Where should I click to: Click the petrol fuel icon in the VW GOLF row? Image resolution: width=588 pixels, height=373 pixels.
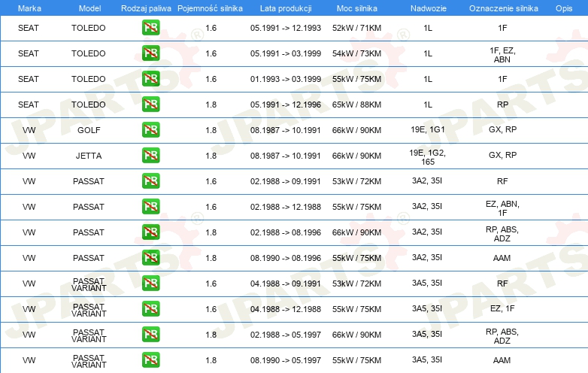[x=150, y=129]
